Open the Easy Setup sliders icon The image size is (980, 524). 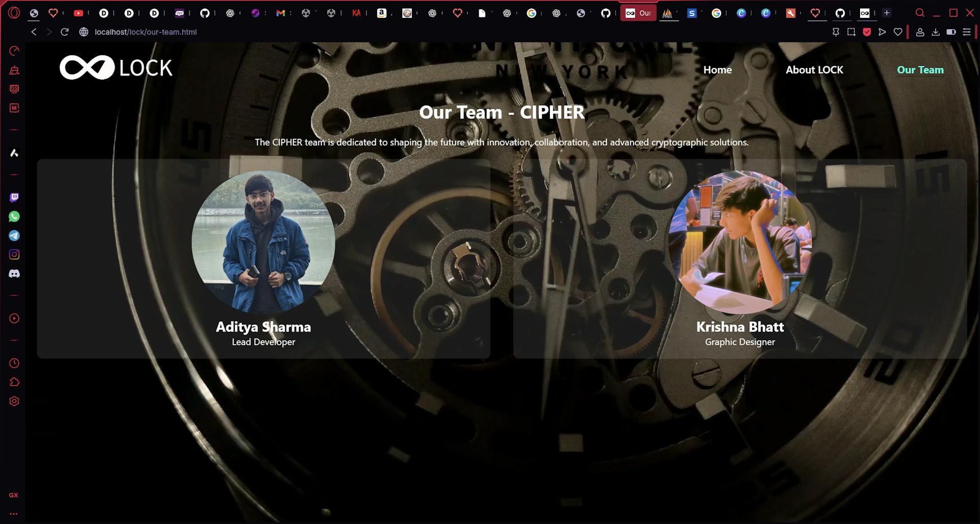tap(967, 32)
